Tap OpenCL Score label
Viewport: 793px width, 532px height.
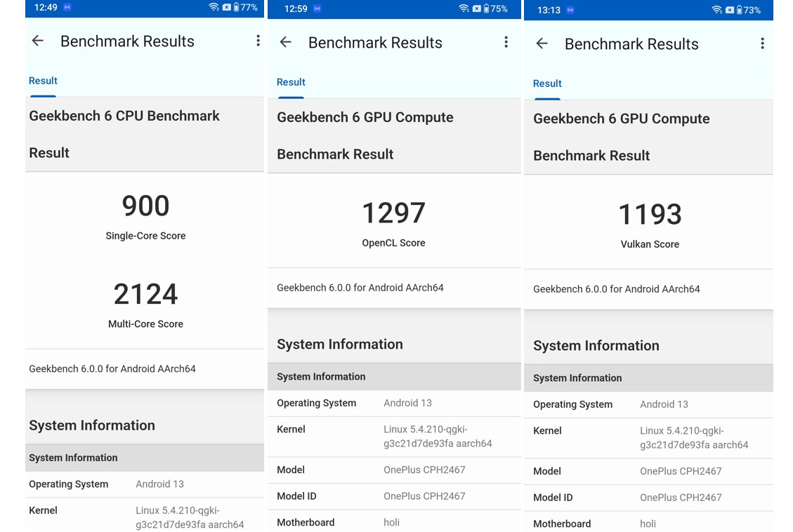(x=393, y=243)
